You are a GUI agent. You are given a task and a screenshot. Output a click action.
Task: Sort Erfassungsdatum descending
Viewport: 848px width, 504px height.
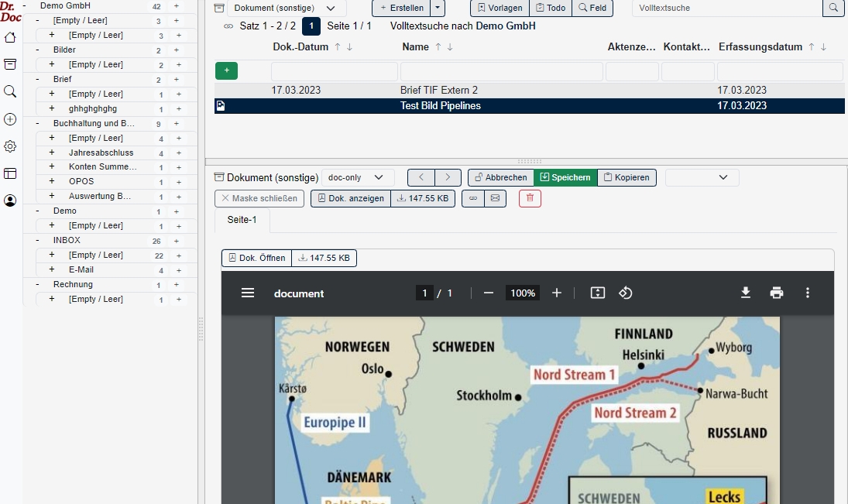click(823, 47)
